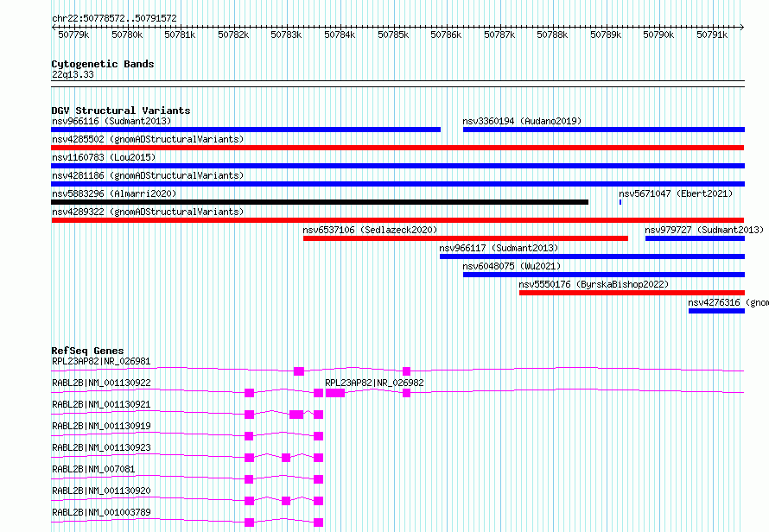Click the RefSeq Genes track title
This screenshot has width=769, height=532.
[x=87, y=351]
